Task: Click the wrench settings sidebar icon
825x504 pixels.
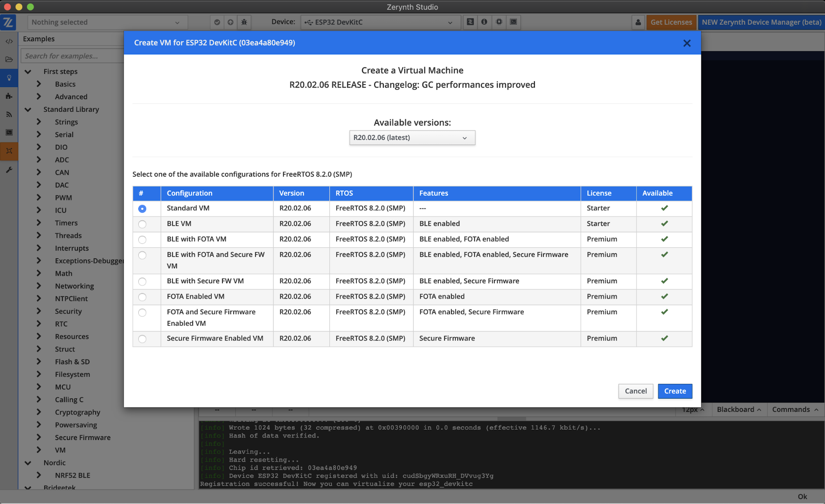Action: pos(9,170)
